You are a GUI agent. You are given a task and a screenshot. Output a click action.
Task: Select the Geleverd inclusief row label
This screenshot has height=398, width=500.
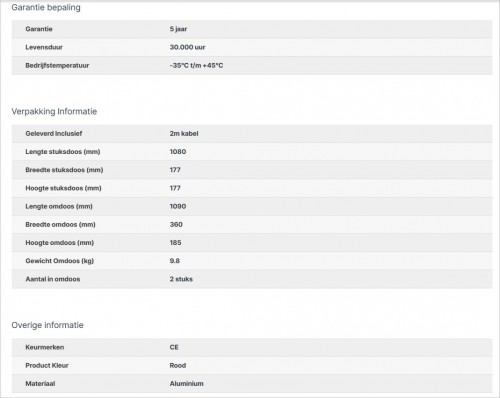54,133
